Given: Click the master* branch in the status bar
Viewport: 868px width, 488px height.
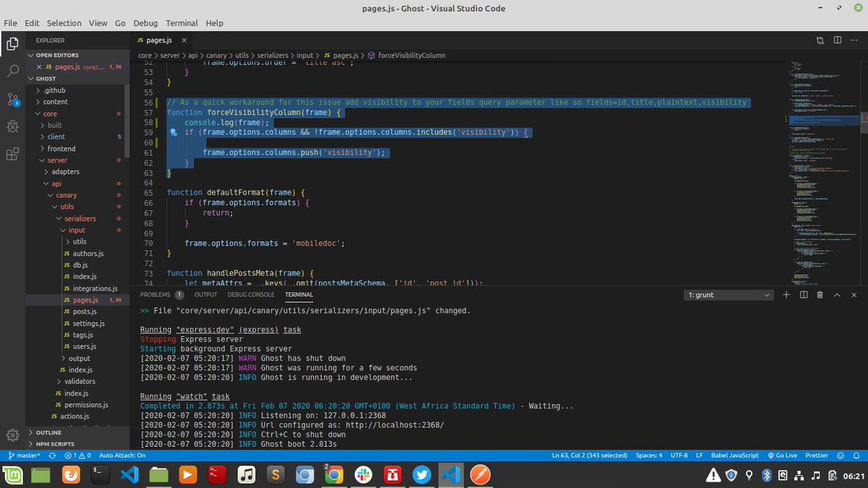Looking at the screenshot, I should pyautogui.click(x=23, y=455).
